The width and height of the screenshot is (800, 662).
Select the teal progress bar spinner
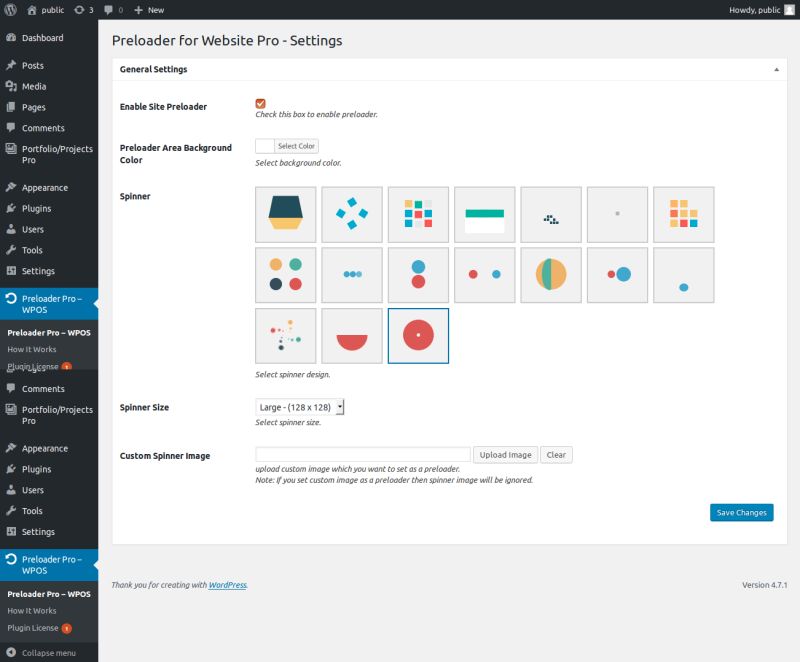tap(485, 213)
